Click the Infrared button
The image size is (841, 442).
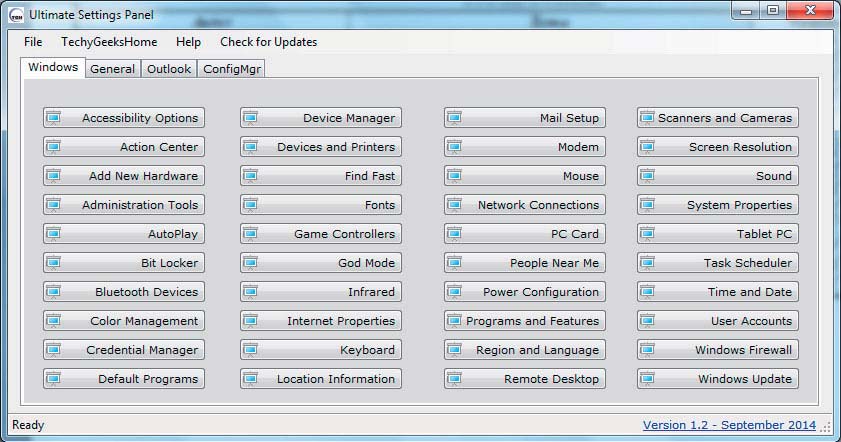coord(321,291)
